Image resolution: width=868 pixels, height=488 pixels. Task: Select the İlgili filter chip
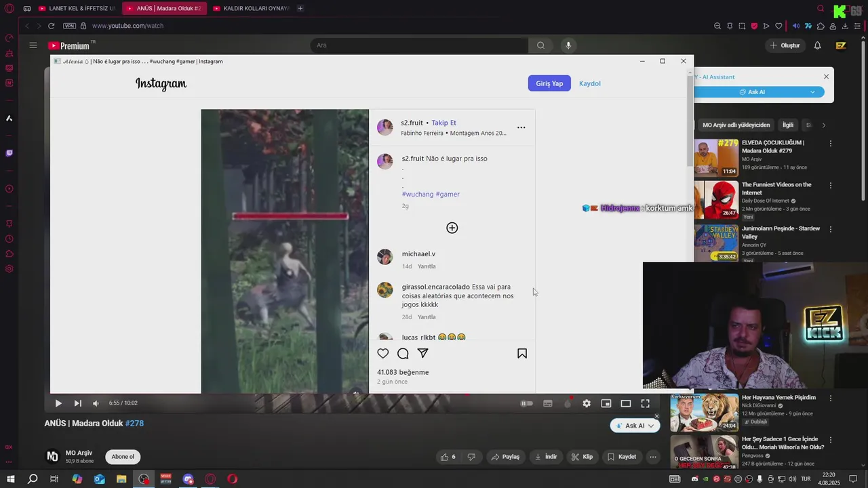click(788, 125)
